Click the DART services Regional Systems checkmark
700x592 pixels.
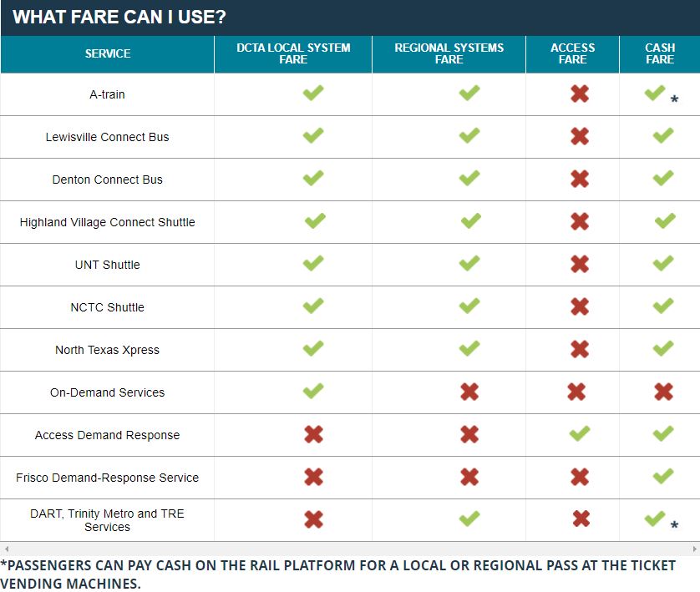point(469,519)
